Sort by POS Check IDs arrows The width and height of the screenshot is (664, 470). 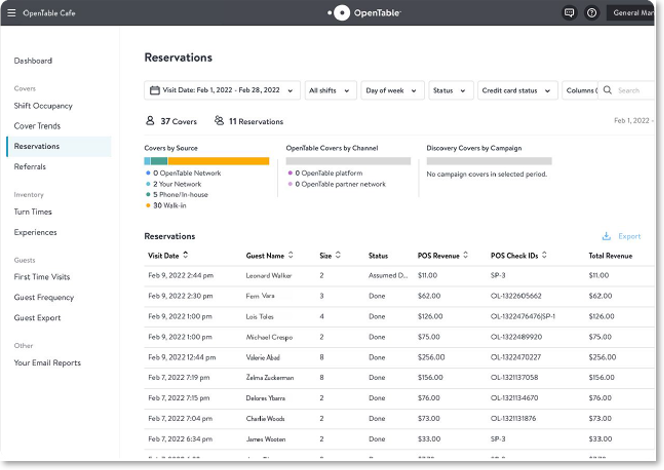546,255
